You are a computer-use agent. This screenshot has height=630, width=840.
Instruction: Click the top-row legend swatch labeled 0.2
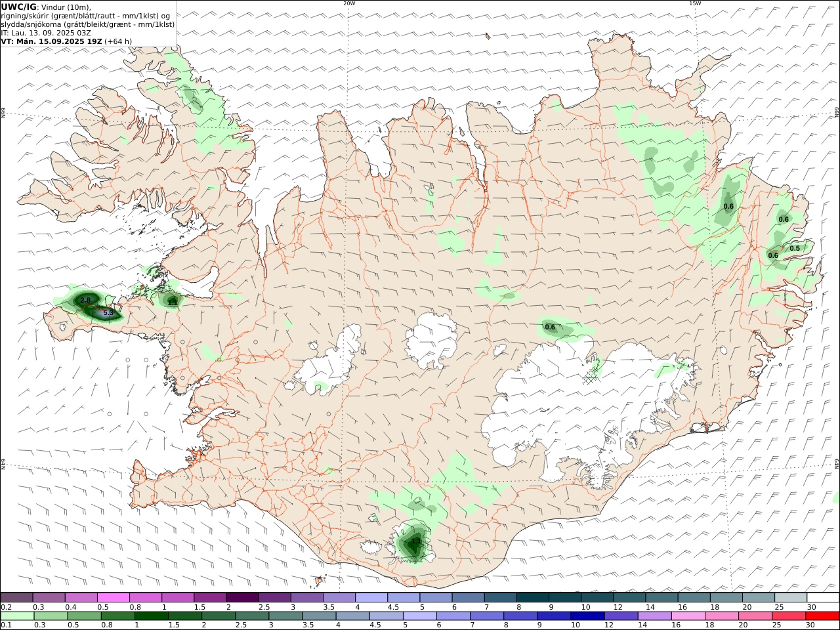(17, 597)
